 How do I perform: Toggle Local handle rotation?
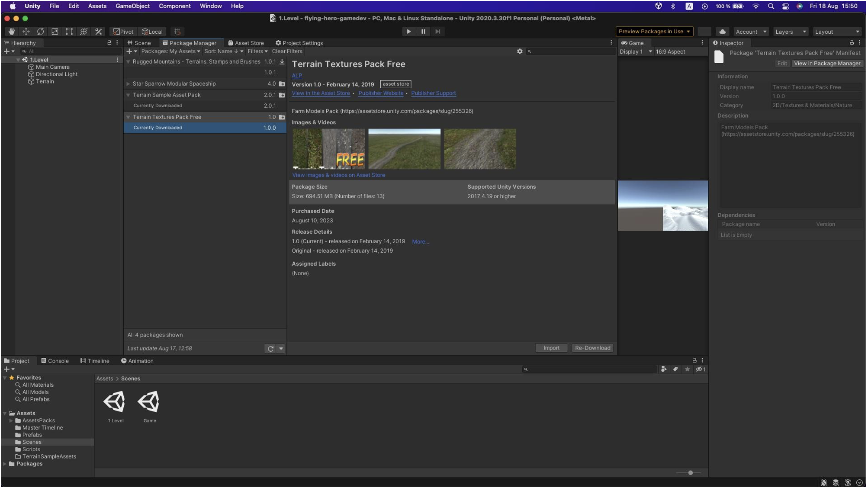click(152, 32)
